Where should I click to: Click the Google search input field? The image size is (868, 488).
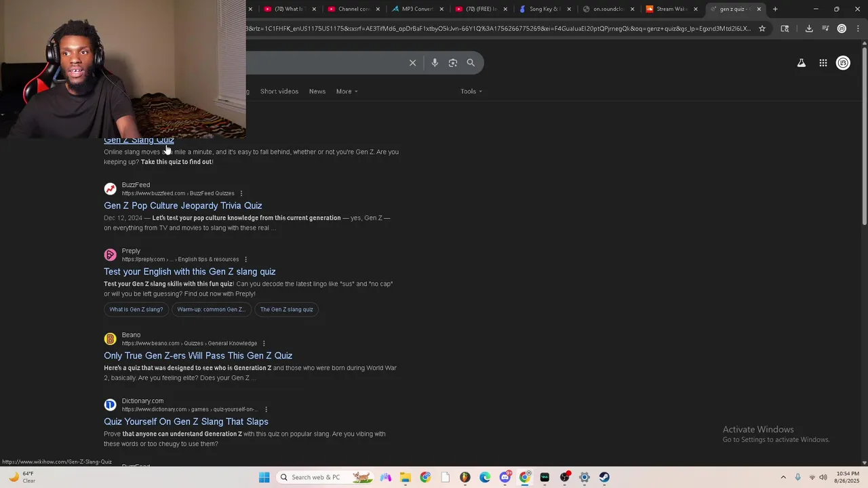pos(325,62)
